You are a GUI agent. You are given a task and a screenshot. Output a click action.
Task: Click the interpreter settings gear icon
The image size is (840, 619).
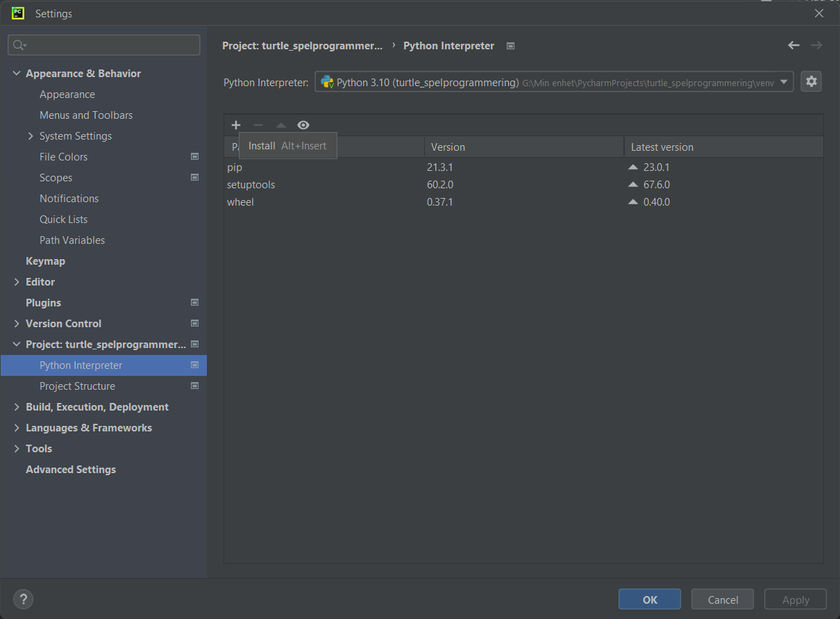[x=811, y=81]
